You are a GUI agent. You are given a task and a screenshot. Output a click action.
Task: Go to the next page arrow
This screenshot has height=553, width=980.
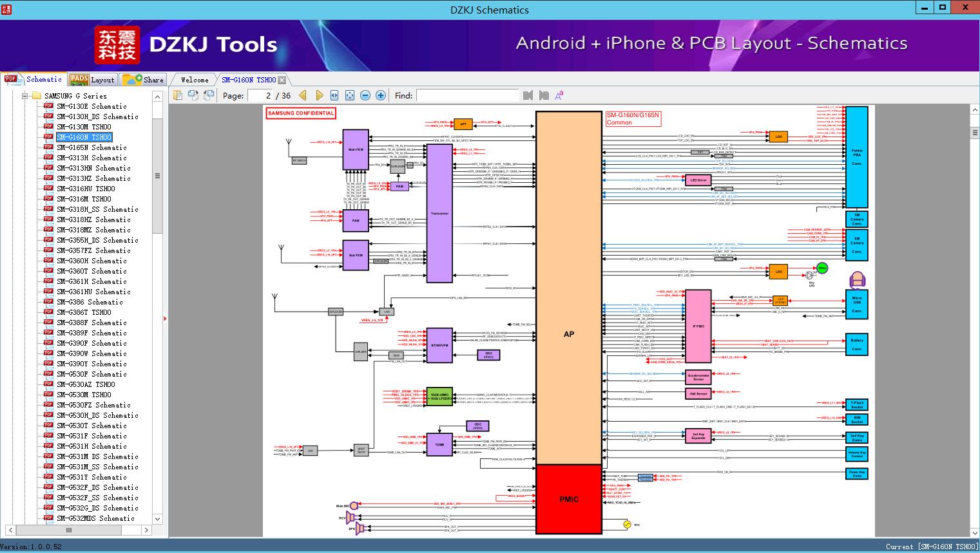pyautogui.click(x=319, y=95)
